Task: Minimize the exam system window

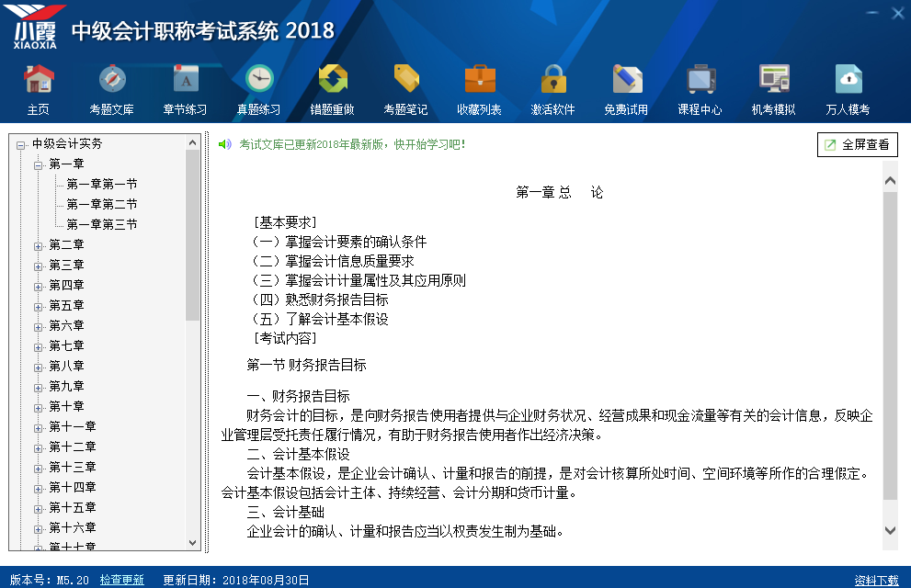Action: (x=872, y=13)
